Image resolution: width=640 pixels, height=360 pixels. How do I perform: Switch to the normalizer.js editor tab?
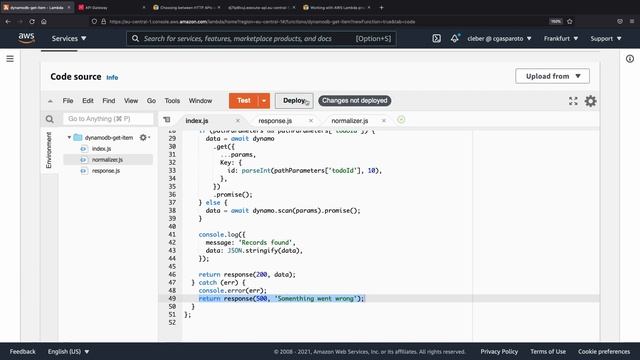tap(350, 121)
